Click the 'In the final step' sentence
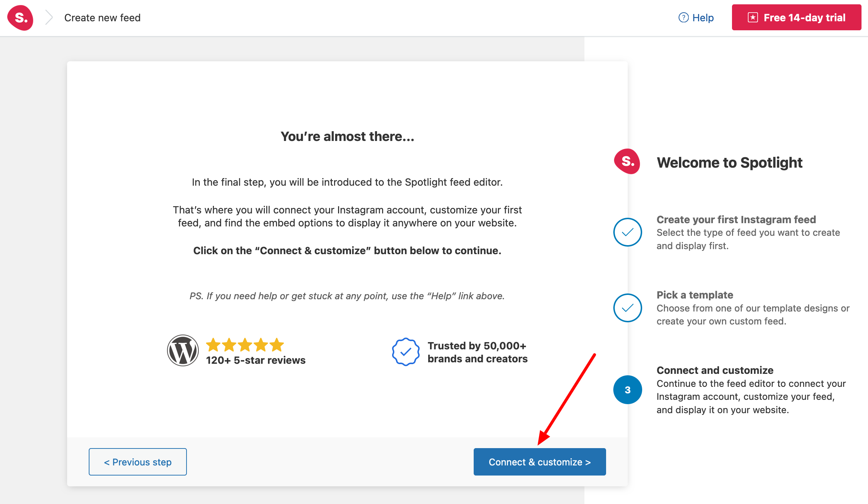The image size is (868, 504). 347,182
